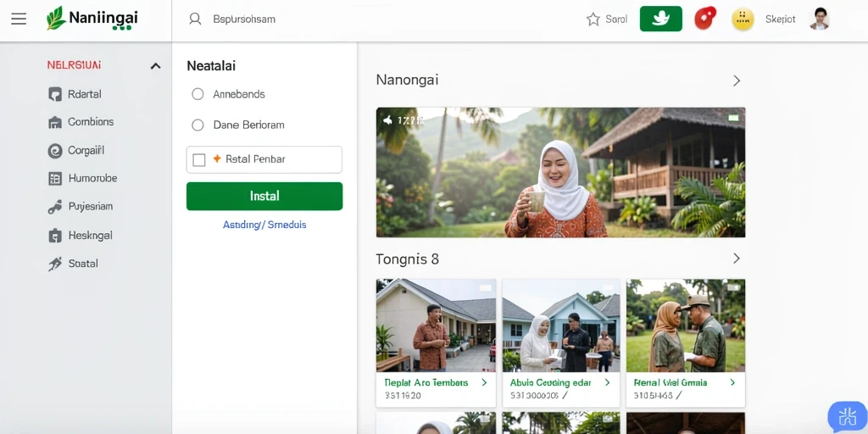Viewport: 868px width, 434px height.
Task: Click the Bspursohsam search field
Action: pyautogui.click(x=244, y=19)
